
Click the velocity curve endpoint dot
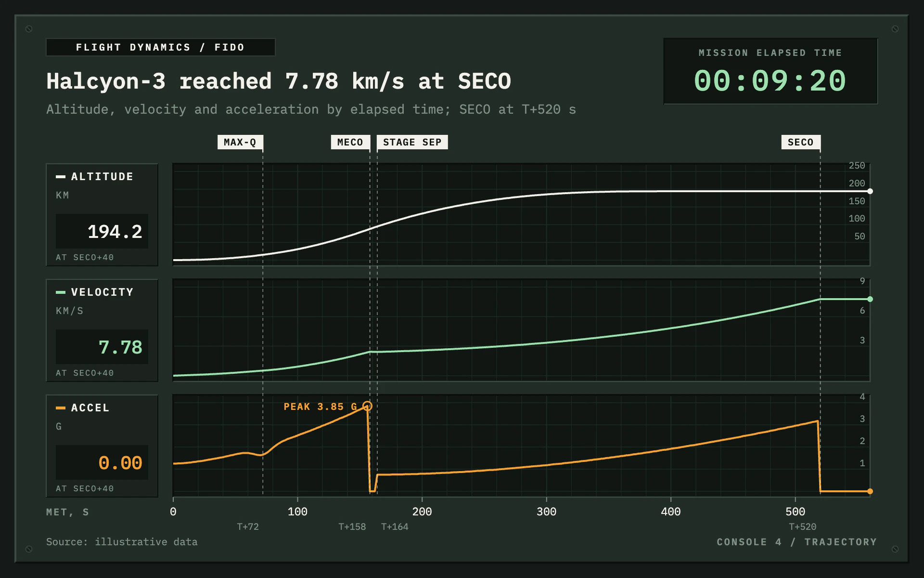pos(870,299)
